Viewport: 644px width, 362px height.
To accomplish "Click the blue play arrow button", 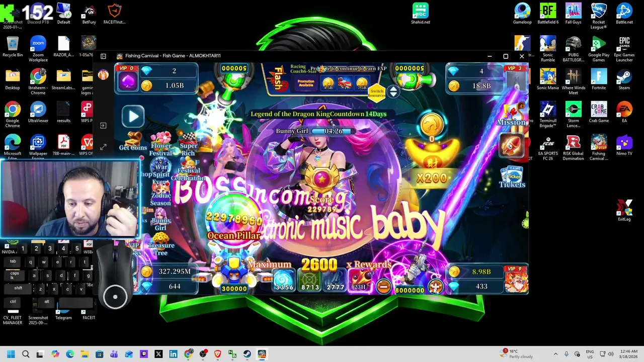I will coord(133,117).
